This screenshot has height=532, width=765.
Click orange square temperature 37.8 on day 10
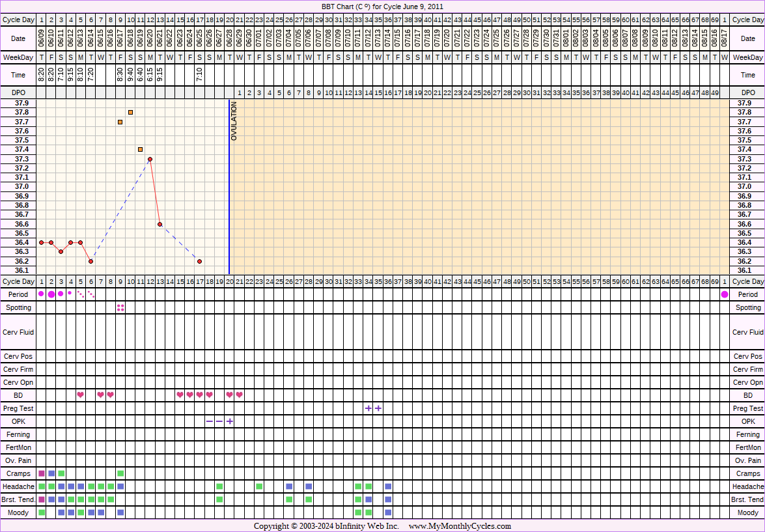point(130,112)
